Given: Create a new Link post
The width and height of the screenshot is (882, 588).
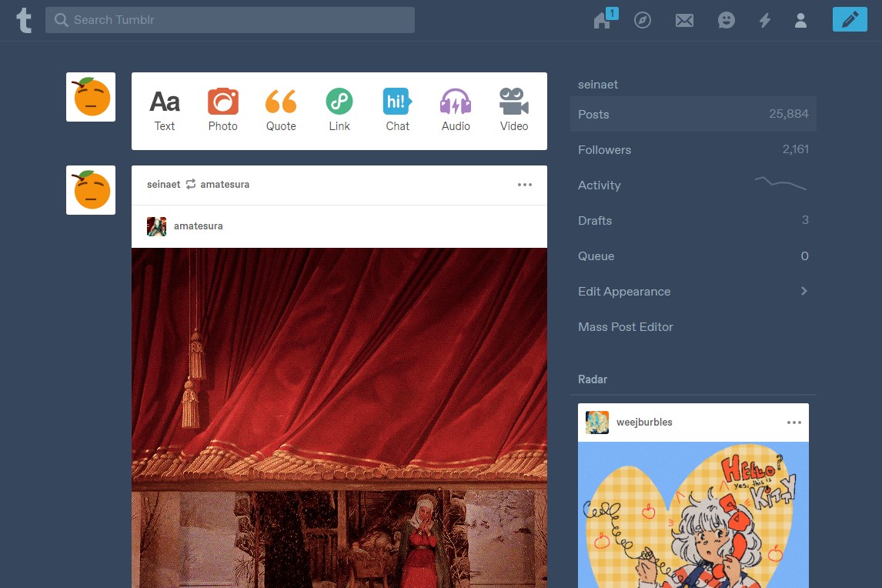Looking at the screenshot, I should point(339,110).
